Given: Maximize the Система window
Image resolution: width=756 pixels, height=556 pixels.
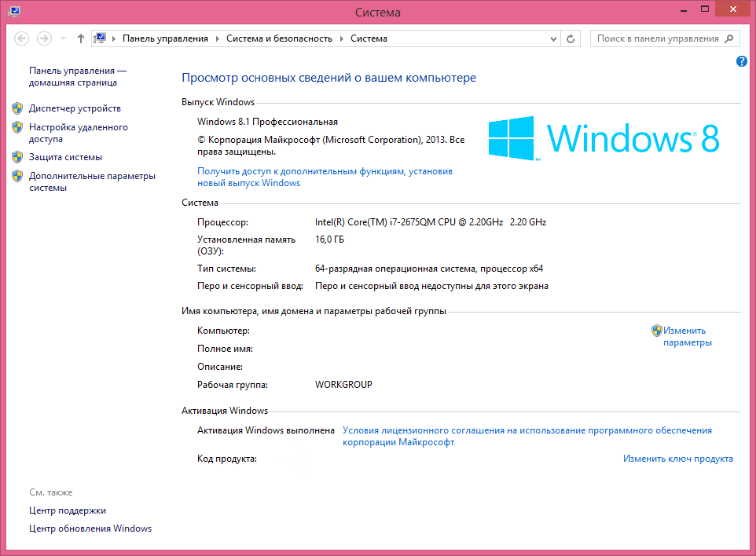Looking at the screenshot, I should 705,9.
